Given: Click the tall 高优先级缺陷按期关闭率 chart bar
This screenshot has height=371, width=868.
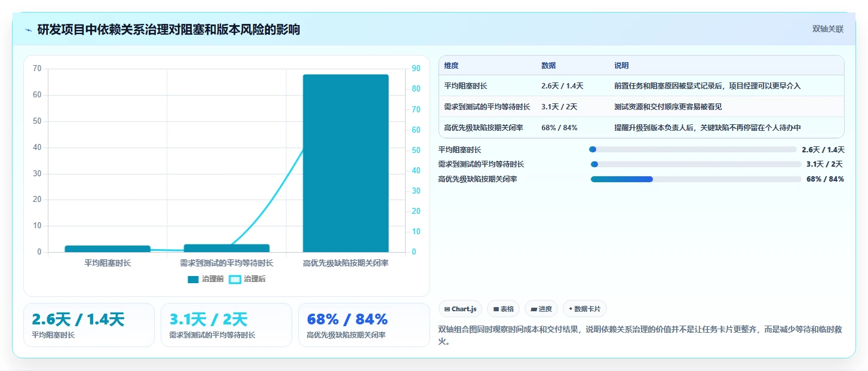Looking at the screenshot, I should (x=346, y=163).
